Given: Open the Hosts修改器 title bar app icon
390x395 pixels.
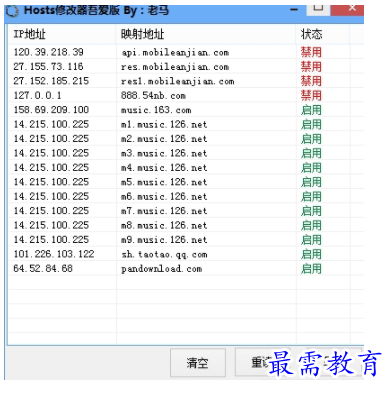Looking at the screenshot, I should point(12,11).
